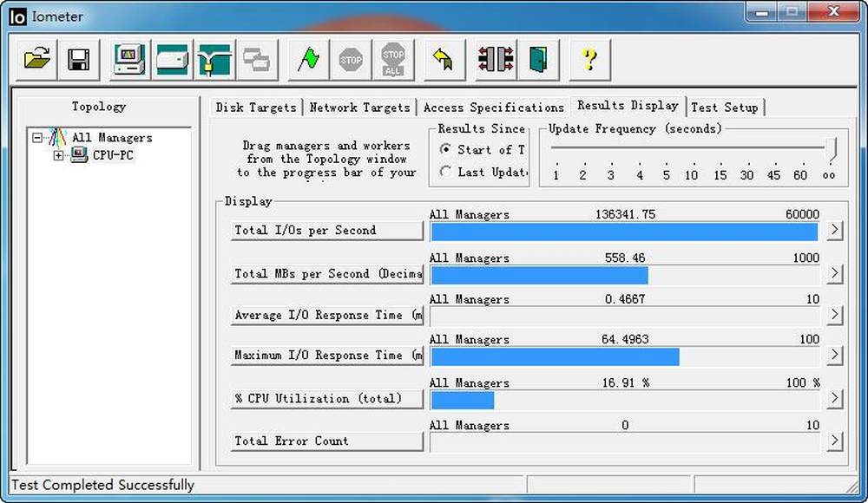Screen dimensions: 868x503
Task: Click the duplicate worker icon
Action: pyautogui.click(x=256, y=59)
